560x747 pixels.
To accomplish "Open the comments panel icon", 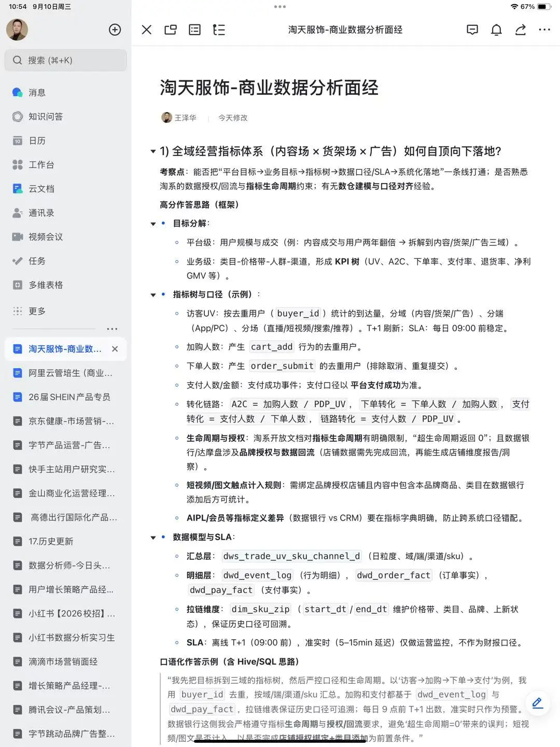I will tap(472, 30).
